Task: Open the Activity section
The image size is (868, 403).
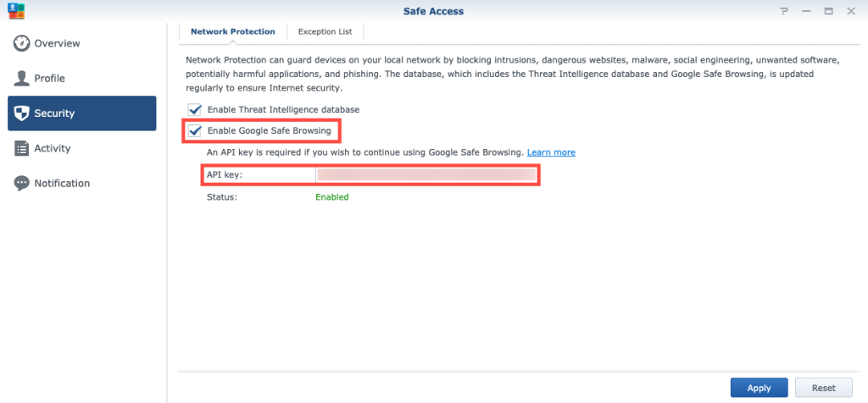Action: [82, 148]
